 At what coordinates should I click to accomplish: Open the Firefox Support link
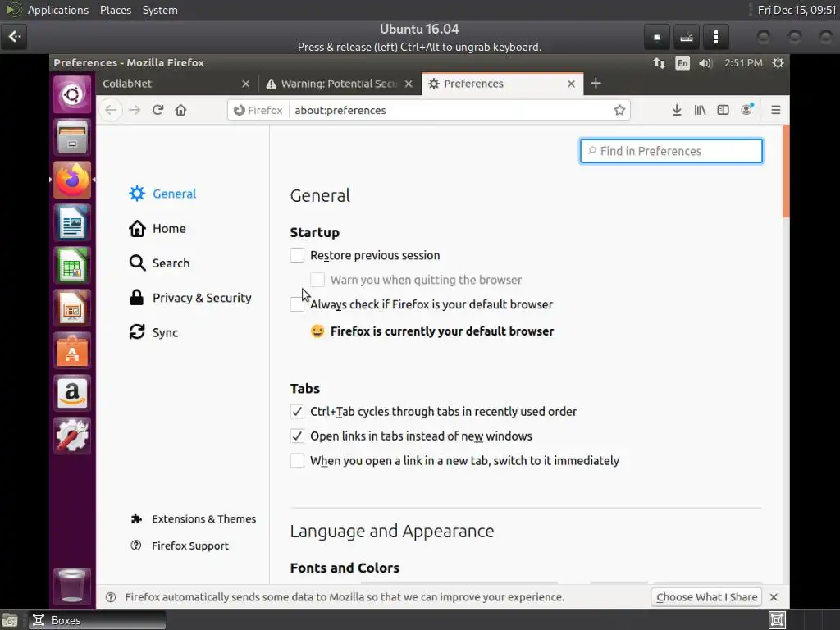[x=180, y=546]
